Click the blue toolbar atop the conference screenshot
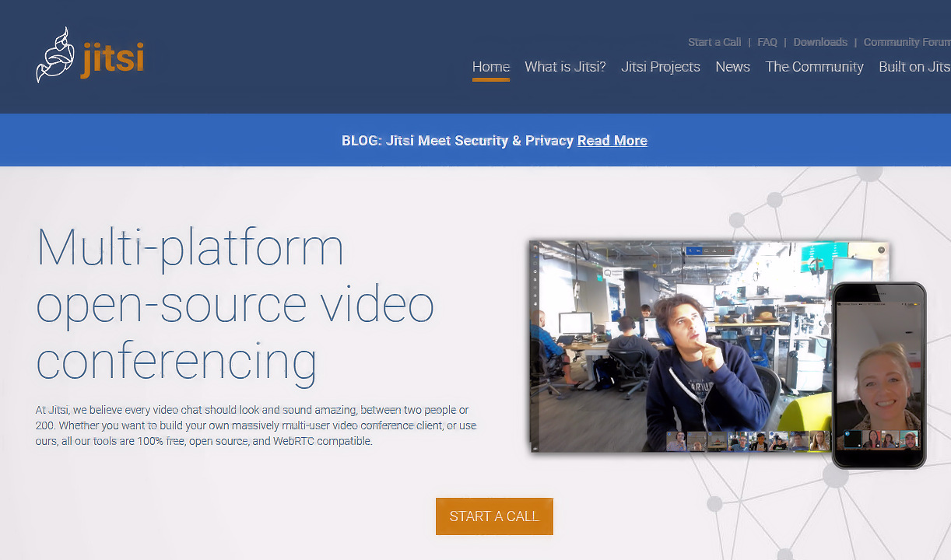The height and width of the screenshot is (560, 951). click(709, 250)
